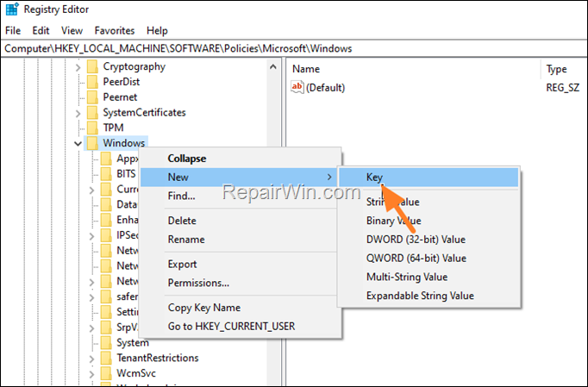This screenshot has height=387, width=588.
Task: Select the WcmSvc folder icon
Action: 105,373
